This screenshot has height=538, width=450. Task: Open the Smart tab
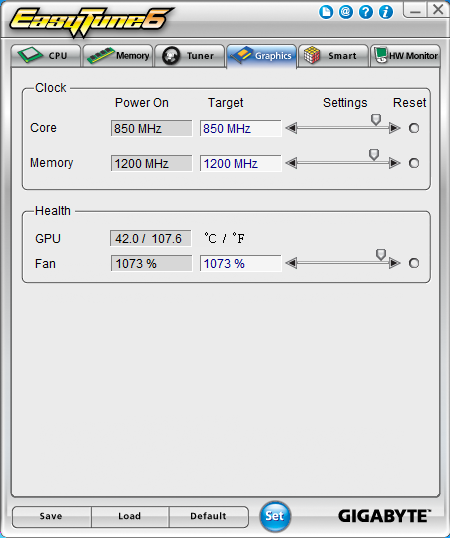[333, 56]
